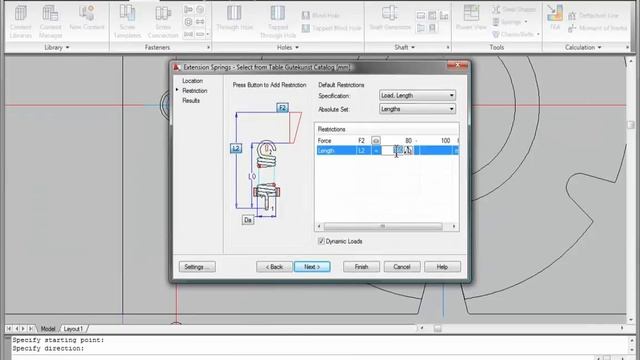Click Restrictions list scroll-right arrow

454,226
